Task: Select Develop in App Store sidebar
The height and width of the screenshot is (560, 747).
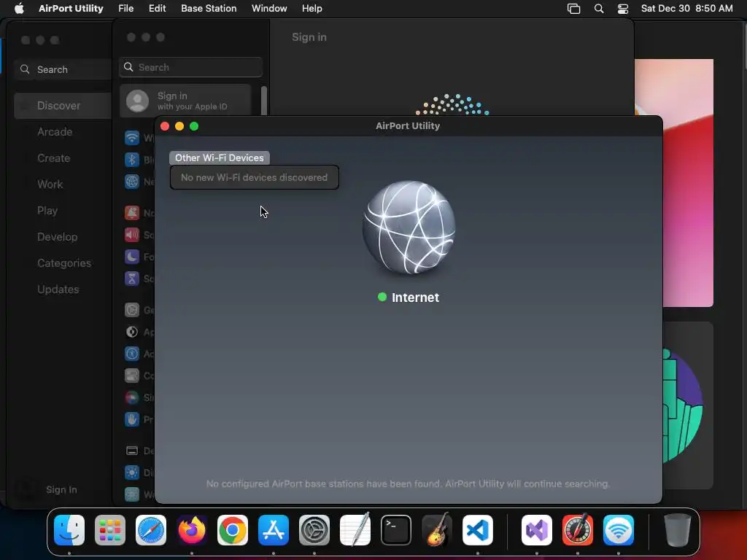Action: coord(57,237)
